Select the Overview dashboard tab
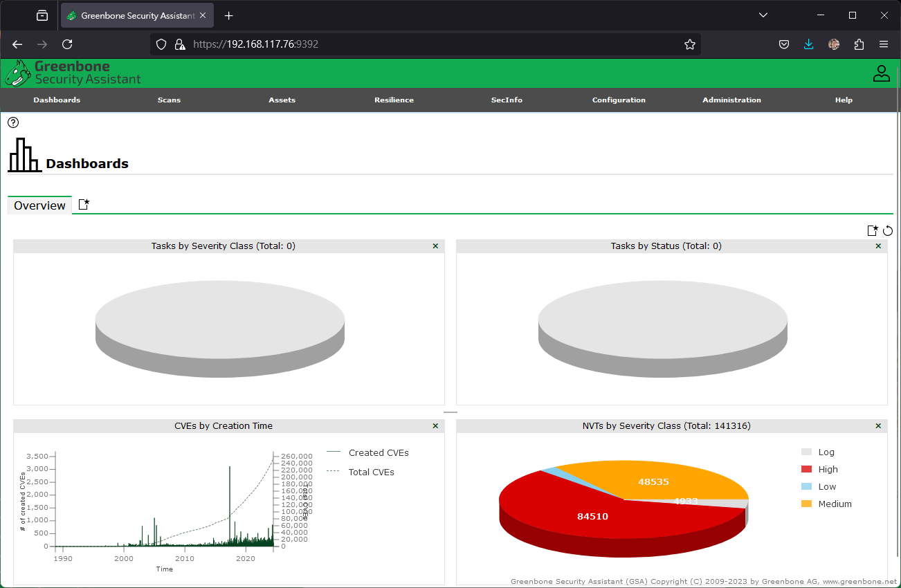Viewport: 901px width, 588px height. pyautogui.click(x=39, y=205)
